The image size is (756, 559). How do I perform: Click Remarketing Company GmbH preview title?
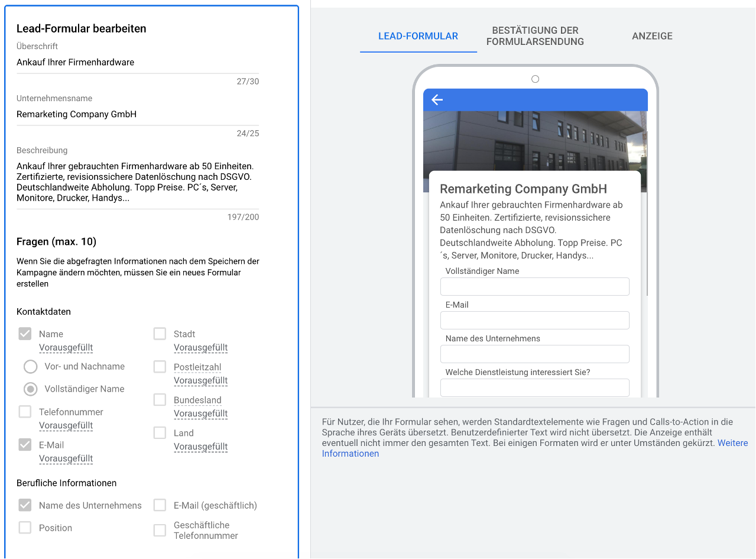tap(524, 189)
